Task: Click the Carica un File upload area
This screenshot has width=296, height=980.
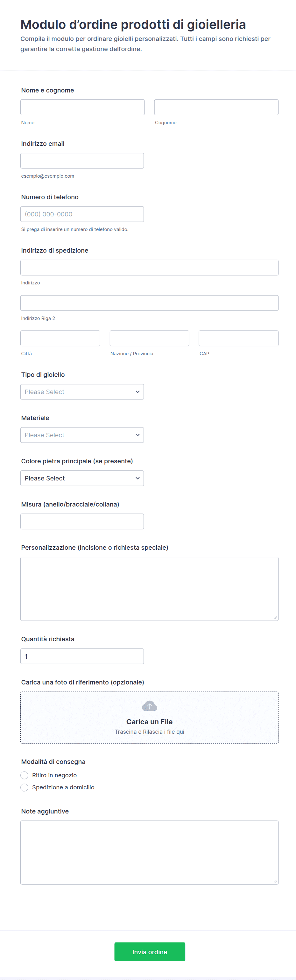Action: [149, 721]
